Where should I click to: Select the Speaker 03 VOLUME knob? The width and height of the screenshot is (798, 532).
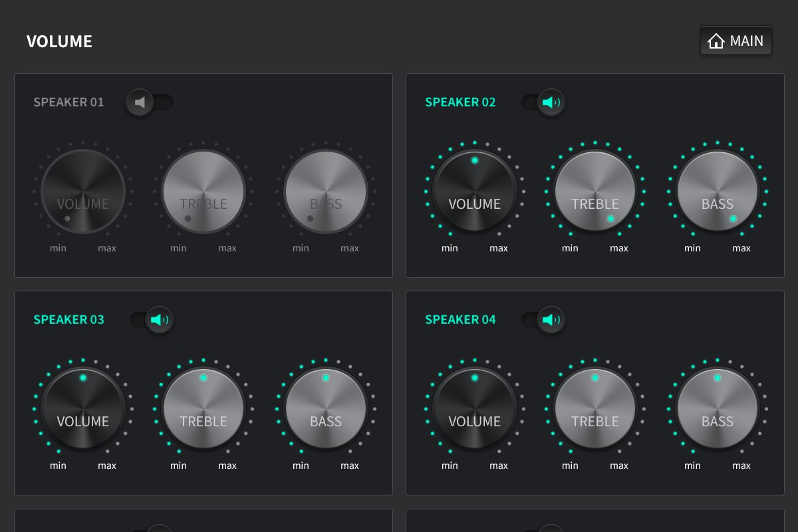pos(83,409)
